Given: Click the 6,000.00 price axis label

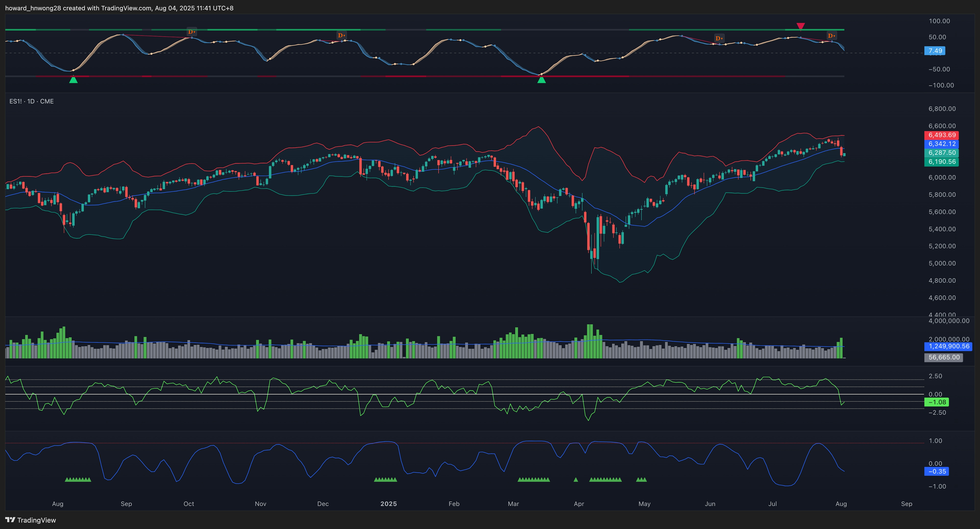Looking at the screenshot, I should 942,177.
